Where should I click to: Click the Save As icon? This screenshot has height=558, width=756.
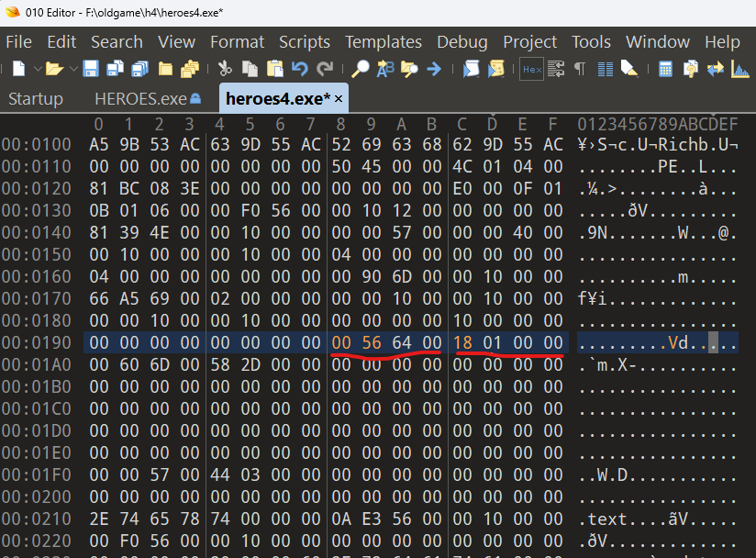(115, 69)
